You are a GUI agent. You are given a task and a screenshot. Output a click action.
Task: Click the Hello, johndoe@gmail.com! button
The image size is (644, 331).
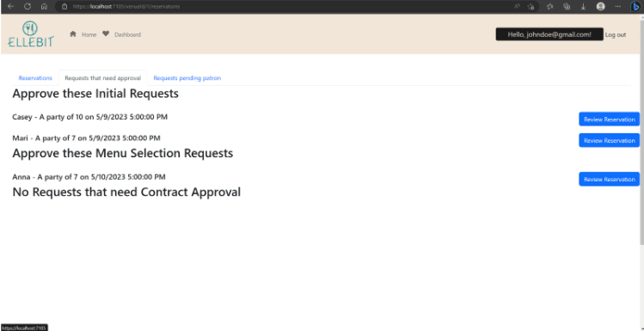click(x=549, y=34)
